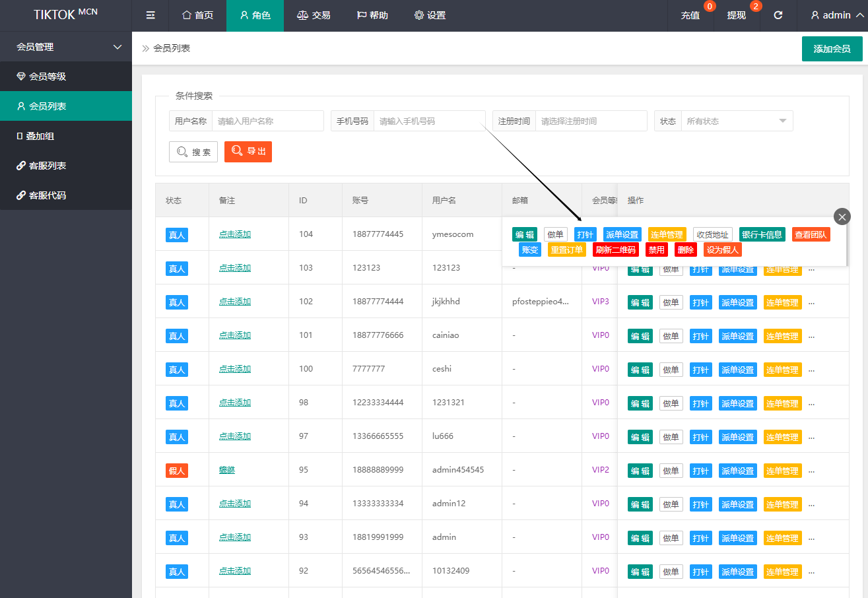Viewport: 868px width, 598px height.
Task: Open the 设置 settings menu
Action: pos(430,15)
